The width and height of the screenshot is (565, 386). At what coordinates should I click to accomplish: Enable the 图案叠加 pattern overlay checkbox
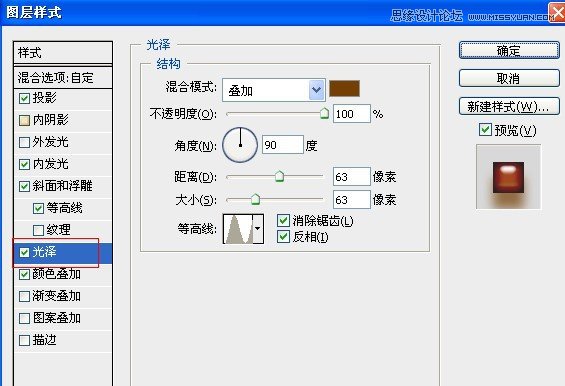(x=24, y=318)
